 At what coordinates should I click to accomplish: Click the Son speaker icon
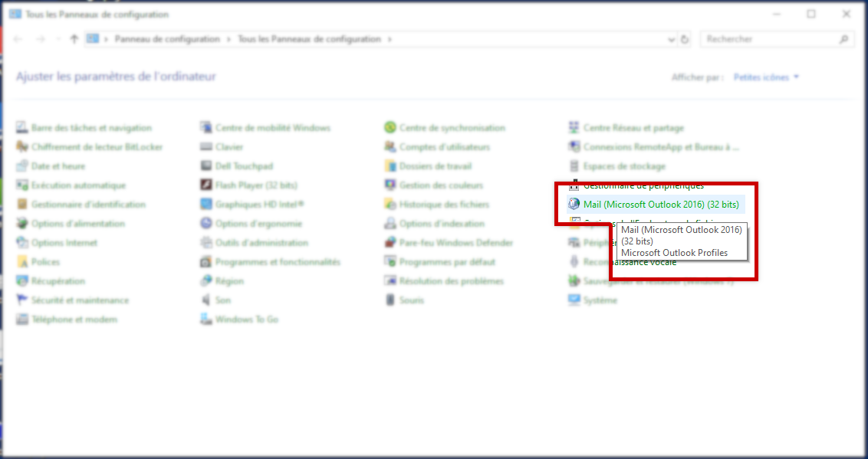tap(206, 300)
